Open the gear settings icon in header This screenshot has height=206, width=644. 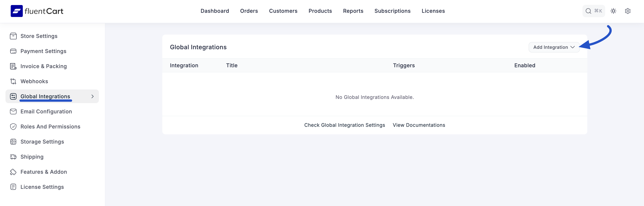(x=627, y=11)
